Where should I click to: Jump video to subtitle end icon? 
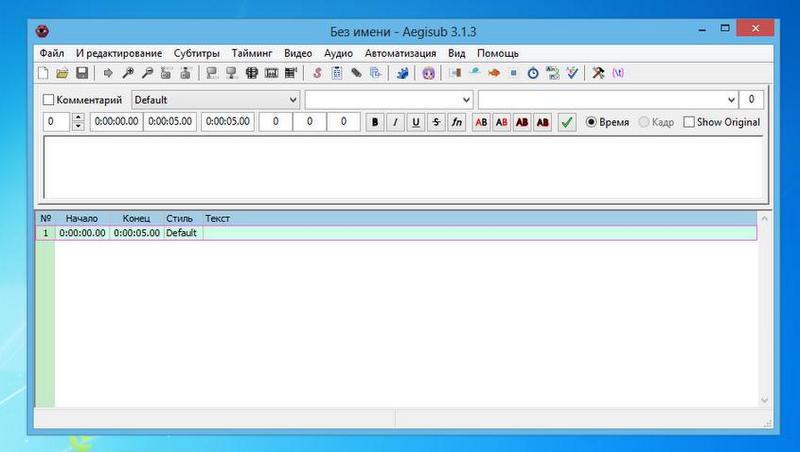pos(186,73)
